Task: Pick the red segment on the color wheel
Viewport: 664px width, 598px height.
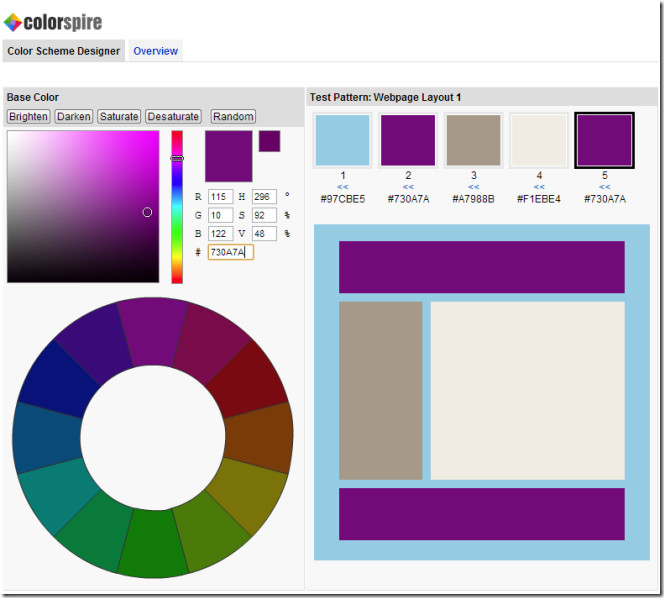Action: 247,375
